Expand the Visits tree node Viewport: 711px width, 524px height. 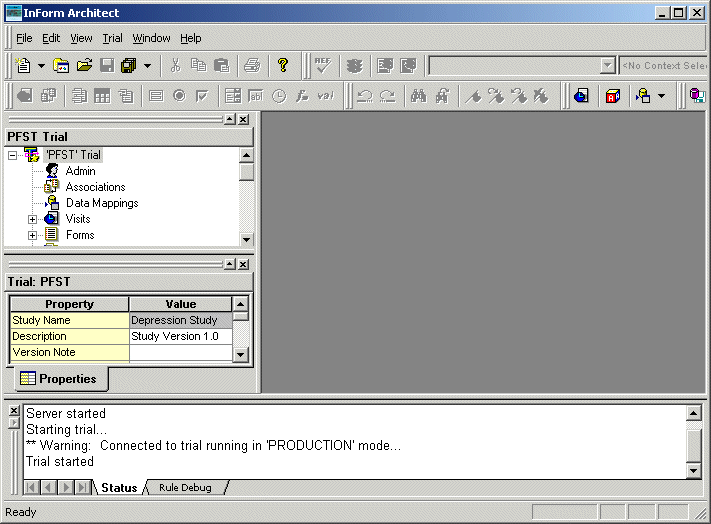pyautogui.click(x=32, y=219)
